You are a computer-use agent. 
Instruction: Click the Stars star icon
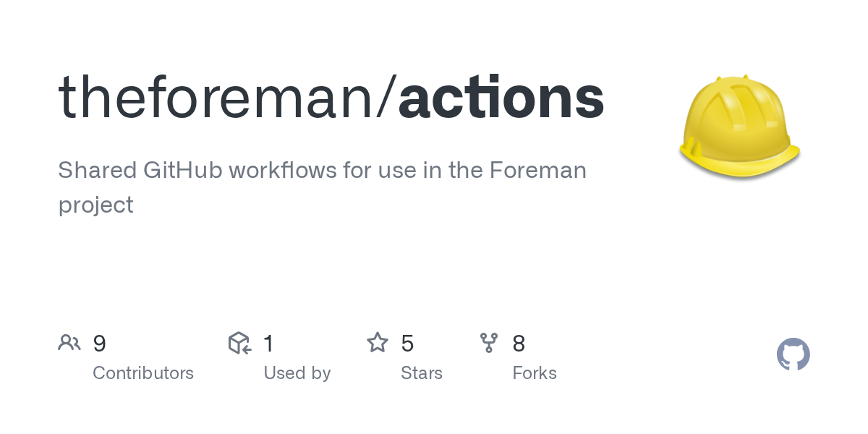[x=378, y=343]
